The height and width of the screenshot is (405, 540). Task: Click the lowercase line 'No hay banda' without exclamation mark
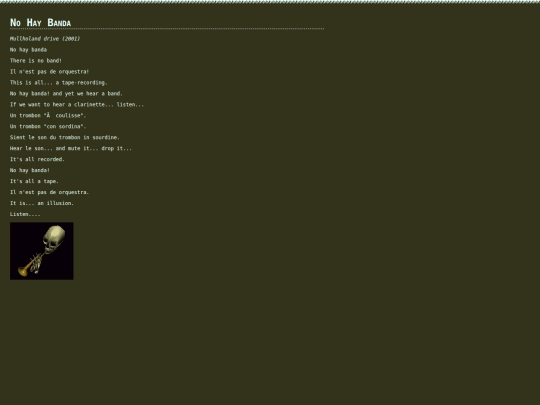(28, 50)
